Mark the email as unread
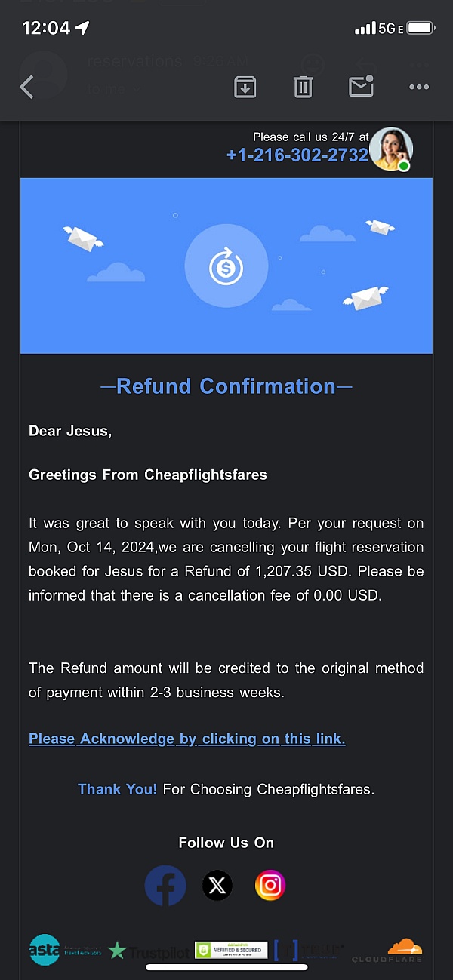 click(x=361, y=88)
